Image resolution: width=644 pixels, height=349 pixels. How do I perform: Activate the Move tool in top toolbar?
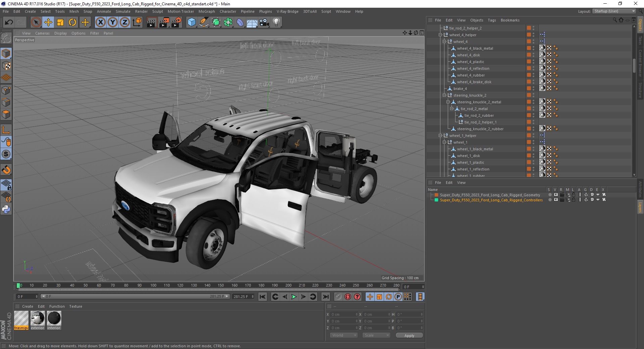(x=48, y=22)
